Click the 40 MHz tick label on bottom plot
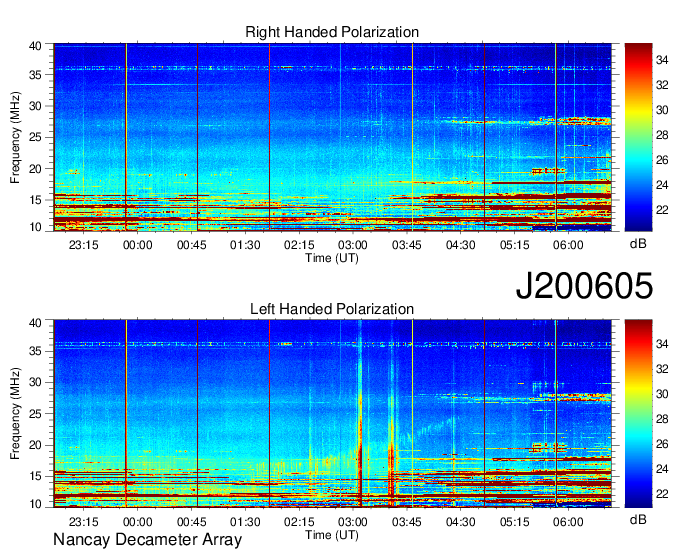 click(35, 323)
